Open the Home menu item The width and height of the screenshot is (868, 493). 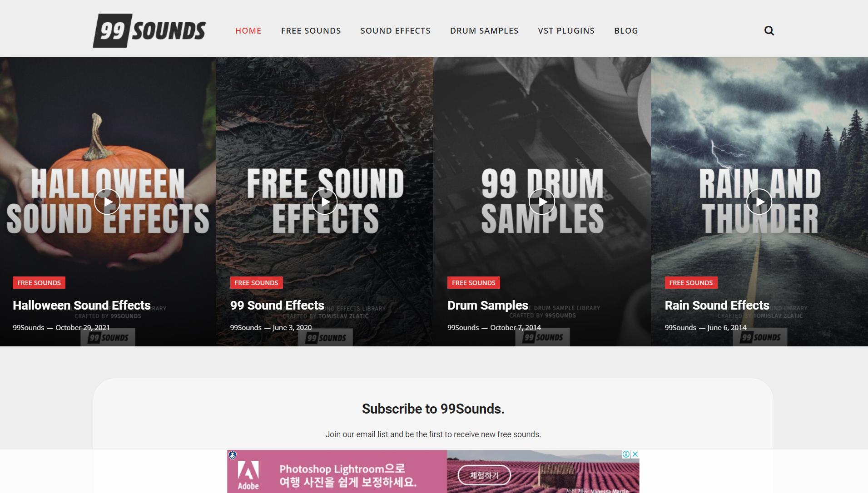(x=248, y=31)
